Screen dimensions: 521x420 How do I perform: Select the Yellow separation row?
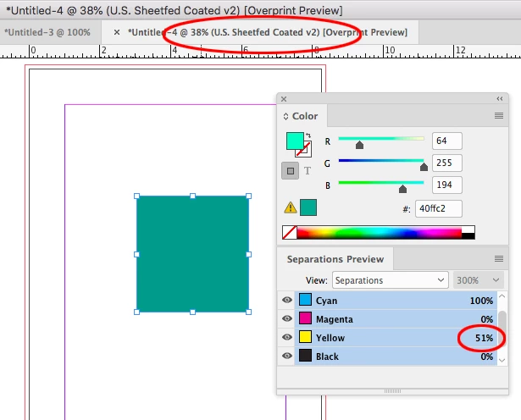(396, 337)
